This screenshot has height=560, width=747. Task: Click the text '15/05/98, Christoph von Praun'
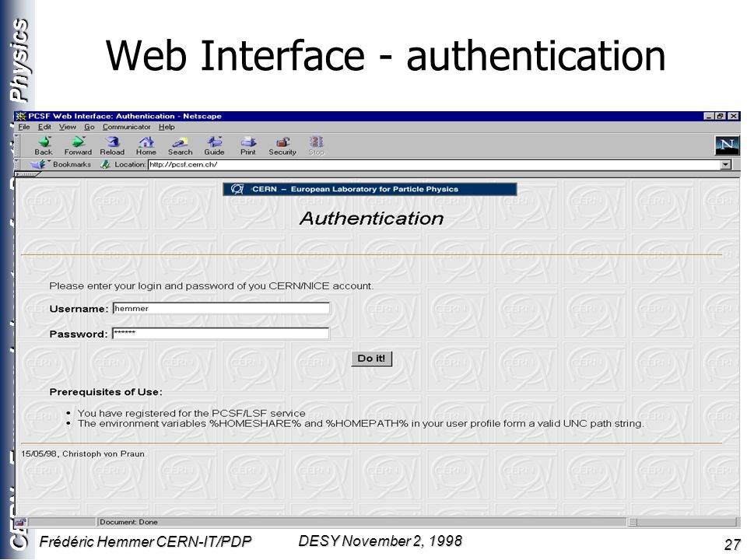pyautogui.click(x=82, y=453)
